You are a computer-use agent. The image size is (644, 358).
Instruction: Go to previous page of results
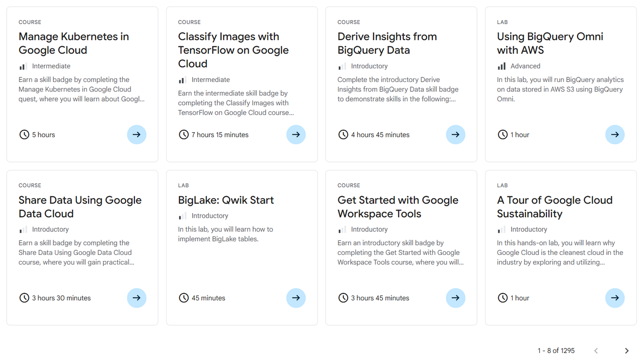(596, 351)
